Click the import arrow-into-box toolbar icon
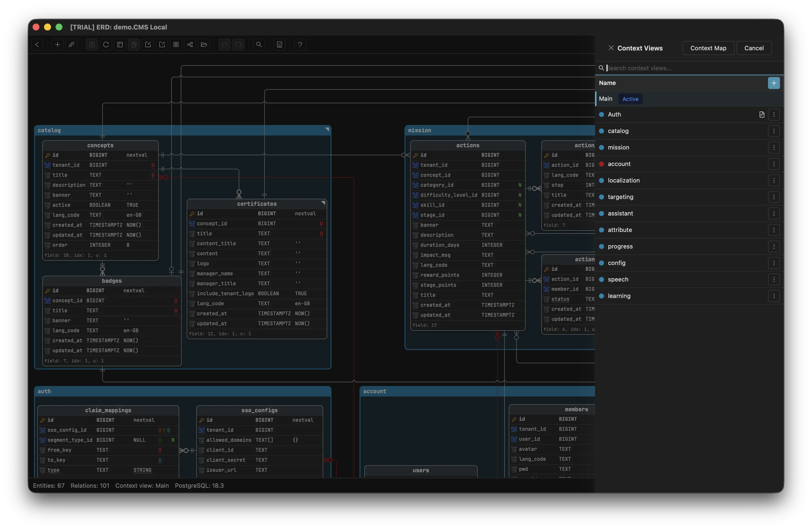812x530 pixels. [x=148, y=44]
